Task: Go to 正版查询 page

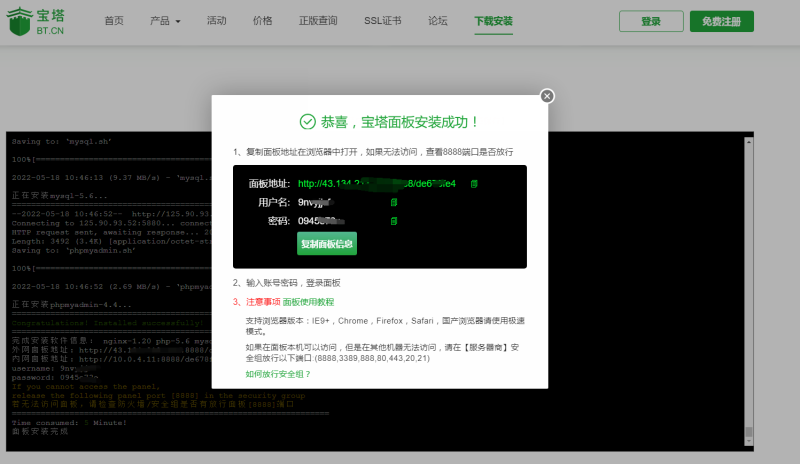Action: (x=318, y=21)
